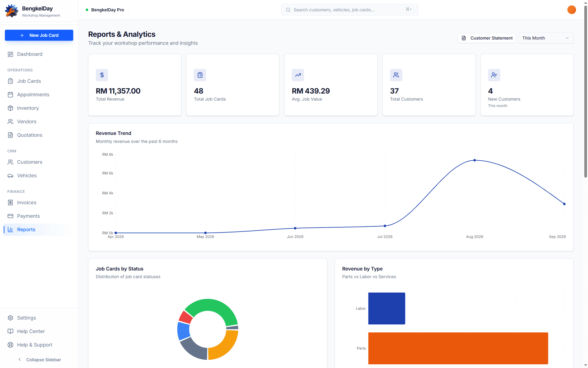Create a New Job Card
588x368 pixels.
click(39, 35)
